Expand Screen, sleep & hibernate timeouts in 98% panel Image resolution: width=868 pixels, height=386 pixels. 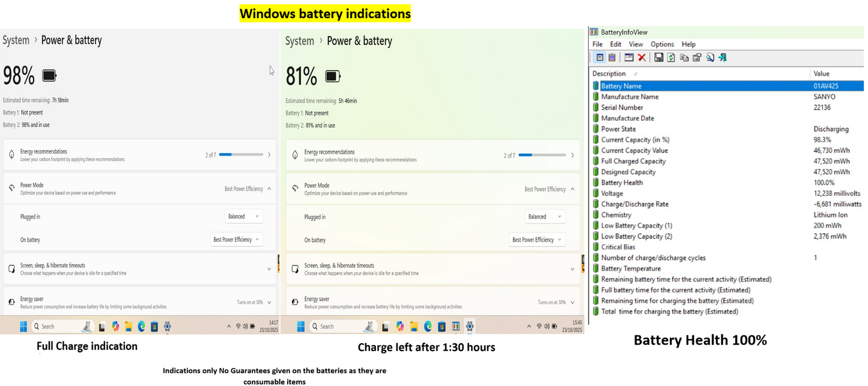pyautogui.click(x=269, y=269)
